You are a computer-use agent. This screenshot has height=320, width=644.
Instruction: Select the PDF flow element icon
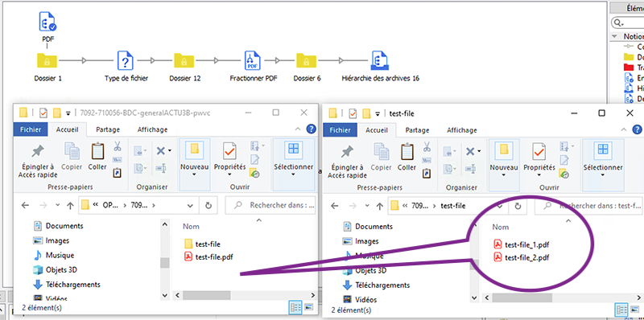47,22
